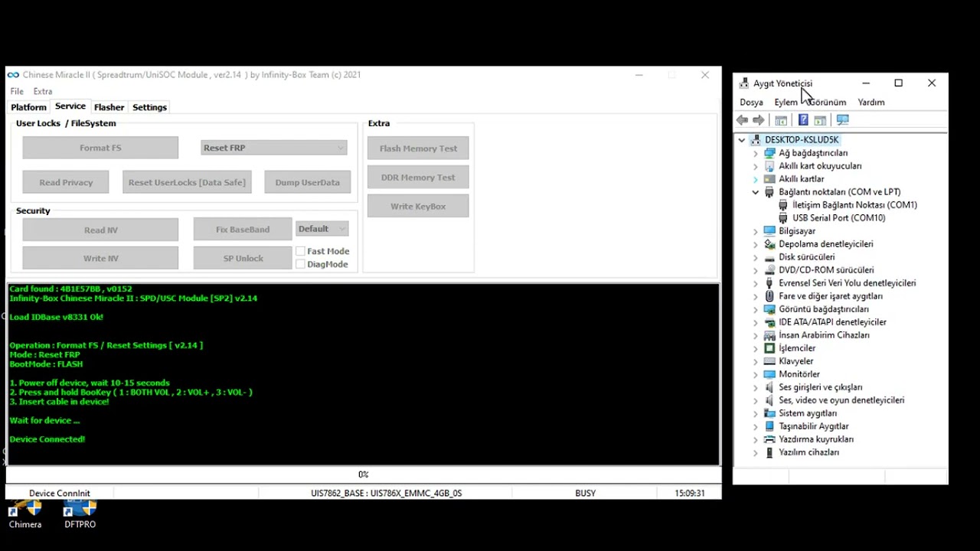The height and width of the screenshot is (551, 980).
Task: Open the Yardım menu
Action: click(x=871, y=103)
